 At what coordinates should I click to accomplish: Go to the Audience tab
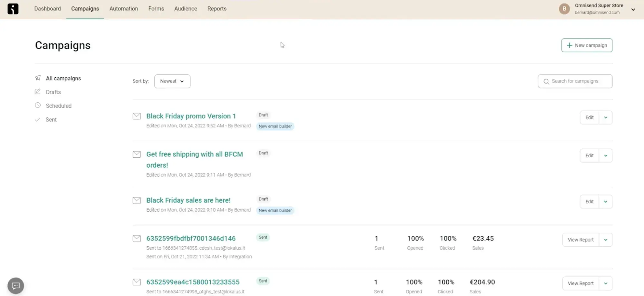[186, 9]
